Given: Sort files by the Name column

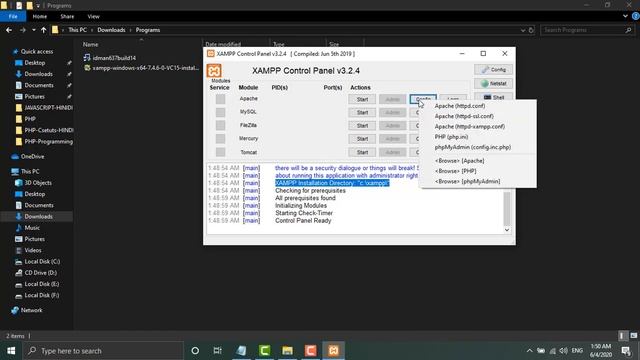Looking at the screenshot, I should pyautogui.click(x=91, y=44).
